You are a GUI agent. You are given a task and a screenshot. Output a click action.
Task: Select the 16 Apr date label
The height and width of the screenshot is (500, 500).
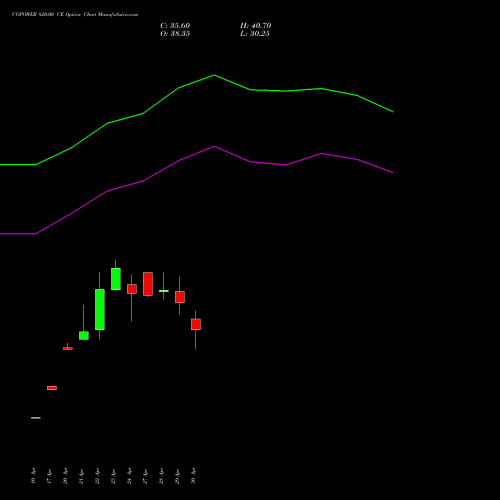coord(33,476)
